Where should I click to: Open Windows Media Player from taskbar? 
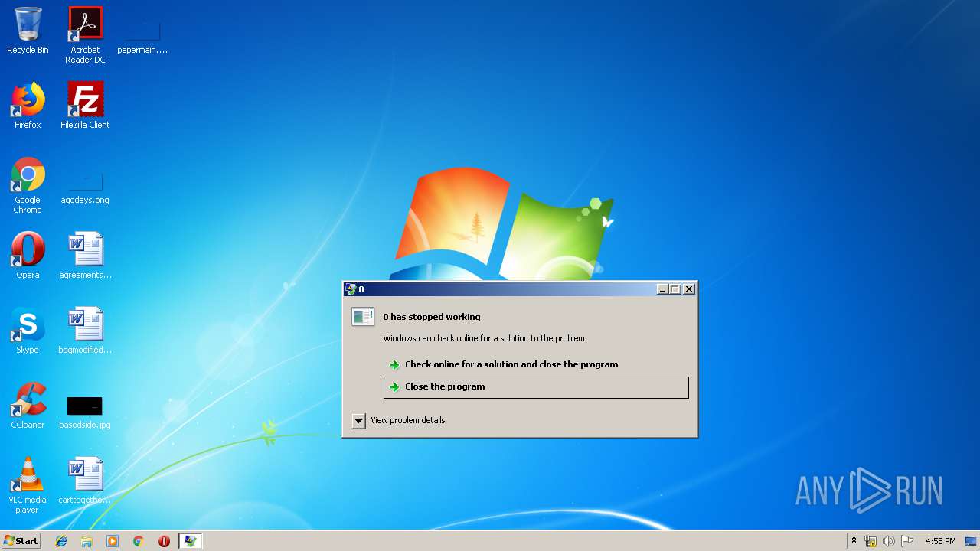(x=113, y=541)
